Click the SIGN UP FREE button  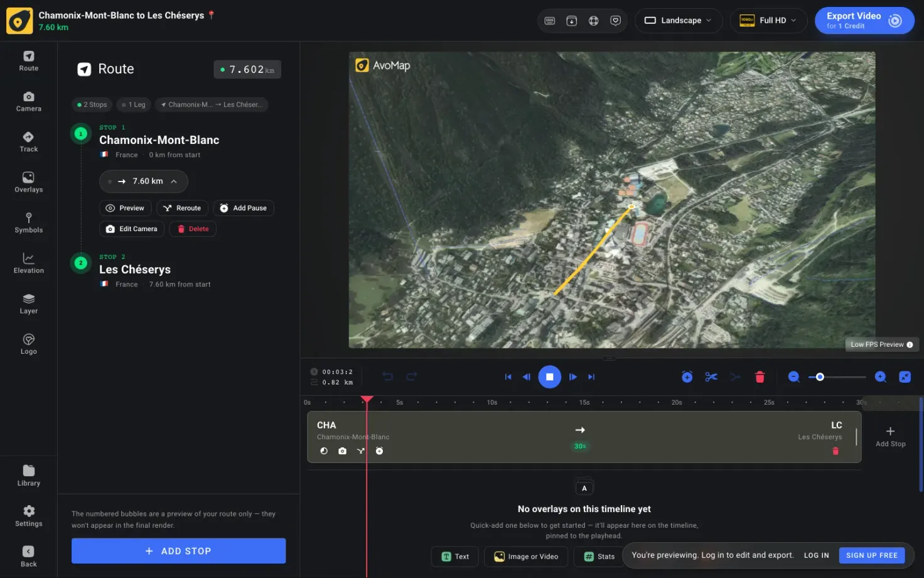tap(871, 555)
